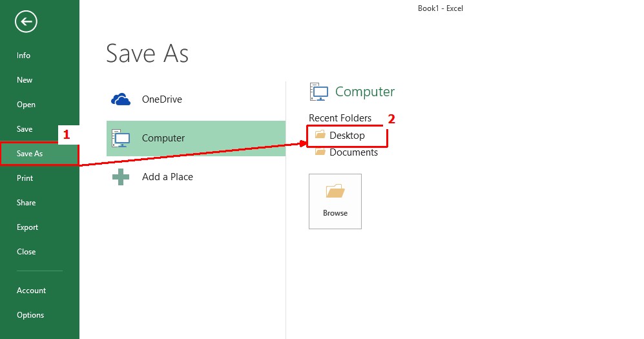Select New in the backstage menu
The width and height of the screenshot is (644, 339).
25,80
